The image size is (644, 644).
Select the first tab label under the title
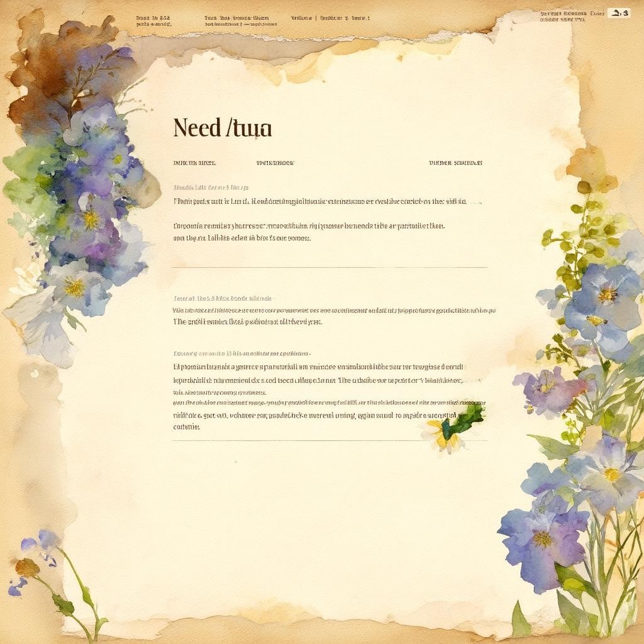pyautogui.click(x=194, y=163)
